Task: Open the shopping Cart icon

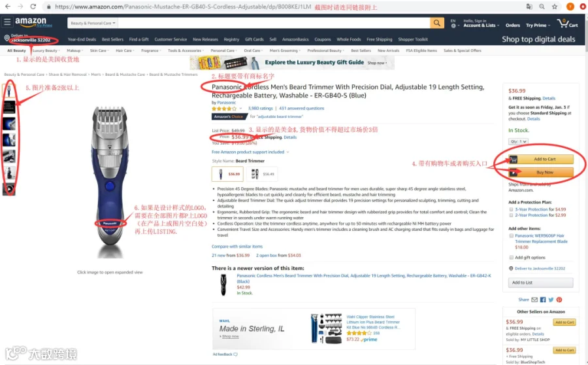Action: pyautogui.click(x=567, y=24)
